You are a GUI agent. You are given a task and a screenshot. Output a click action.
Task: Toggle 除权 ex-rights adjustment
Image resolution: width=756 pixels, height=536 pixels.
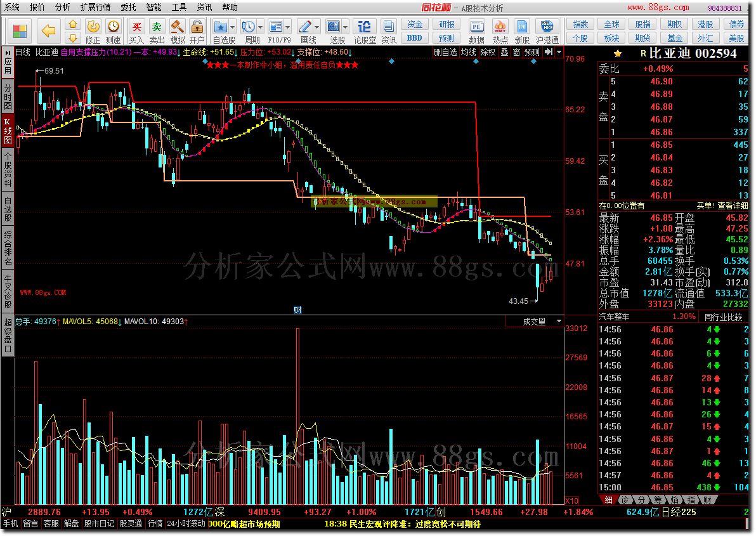[x=488, y=52]
